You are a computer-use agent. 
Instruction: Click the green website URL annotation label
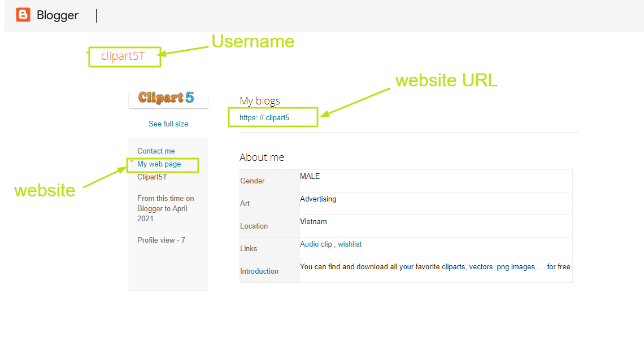click(446, 80)
